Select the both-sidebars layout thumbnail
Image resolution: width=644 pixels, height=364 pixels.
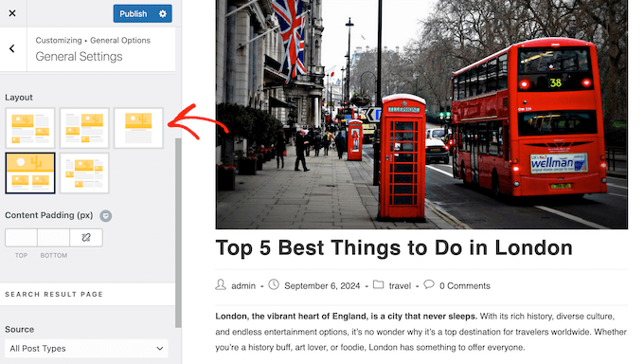click(x=84, y=173)
